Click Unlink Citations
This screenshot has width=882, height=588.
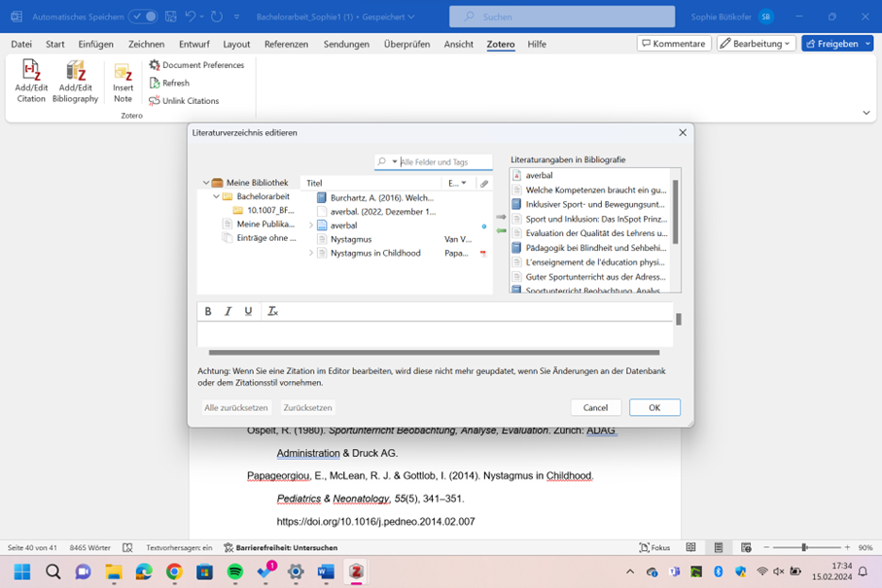click(184, 101)
